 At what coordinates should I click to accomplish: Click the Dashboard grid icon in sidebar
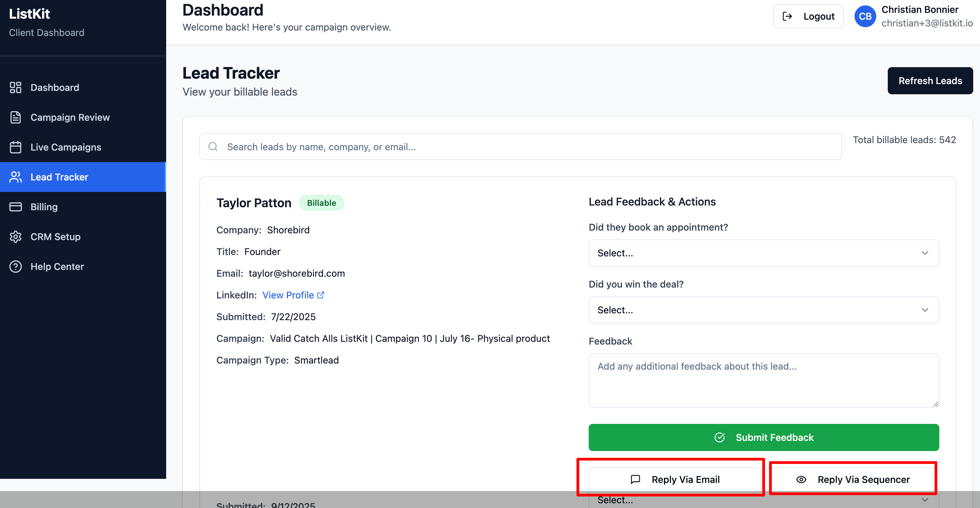16,87
